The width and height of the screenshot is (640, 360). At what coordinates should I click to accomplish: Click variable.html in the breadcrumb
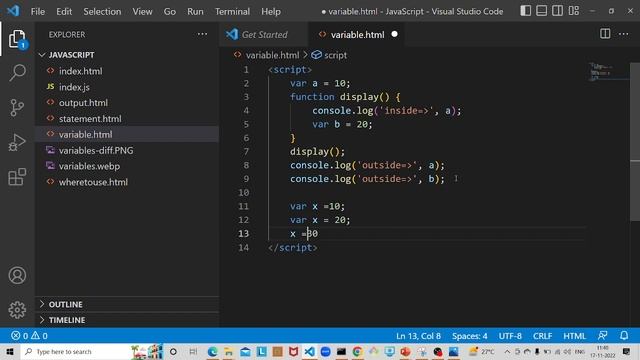(x=272, y=55)
